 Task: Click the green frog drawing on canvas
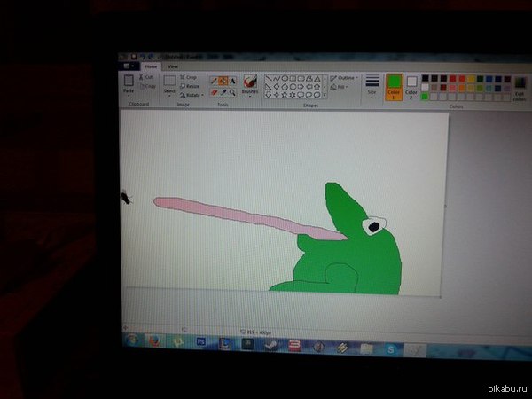click(349, 258)
